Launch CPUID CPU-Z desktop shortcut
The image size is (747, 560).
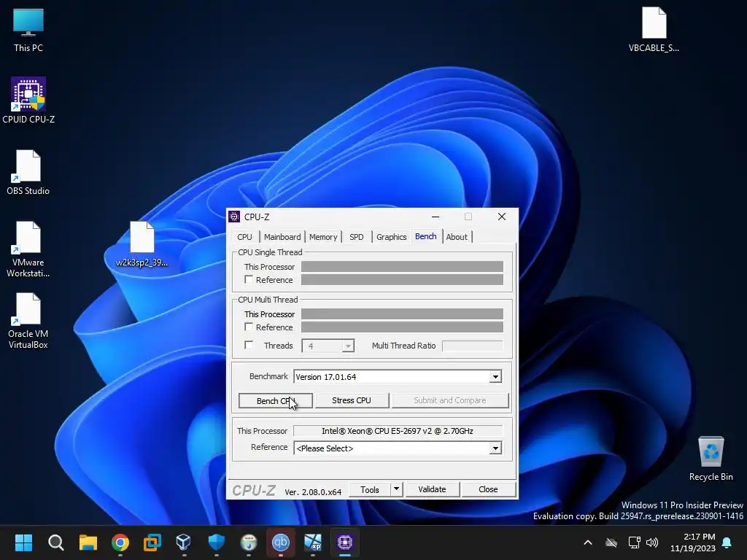tap(28, 101)
